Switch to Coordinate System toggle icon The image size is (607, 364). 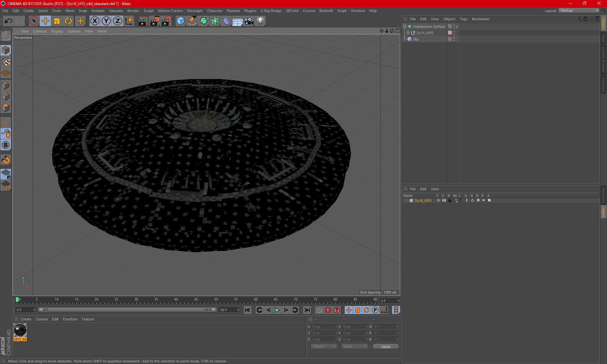click(x=129, y=21)
